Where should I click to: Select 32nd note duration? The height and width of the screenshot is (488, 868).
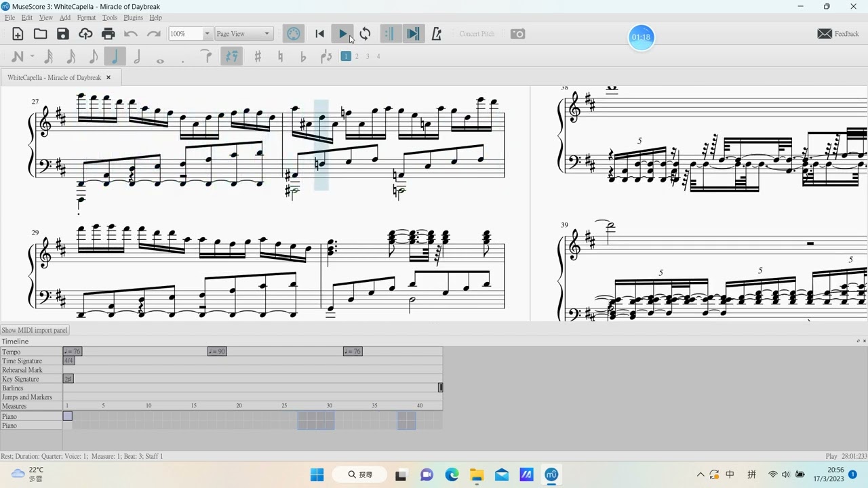(48, 57)
